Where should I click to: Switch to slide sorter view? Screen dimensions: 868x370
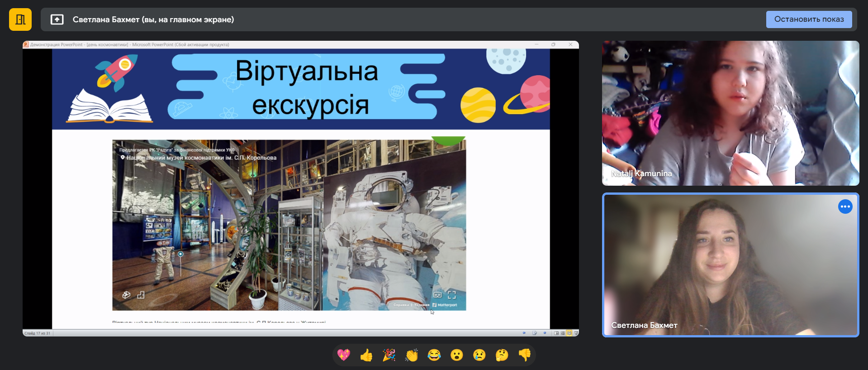[563, 333]
